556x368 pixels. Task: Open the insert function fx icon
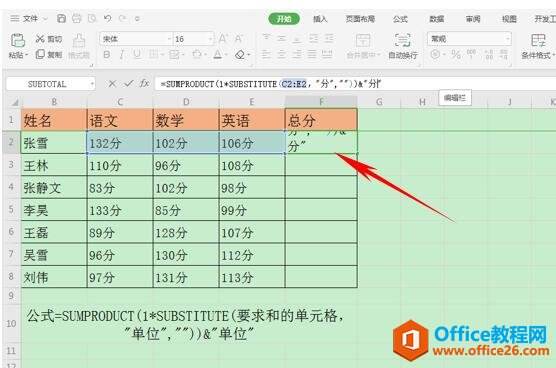click(144, 84)
